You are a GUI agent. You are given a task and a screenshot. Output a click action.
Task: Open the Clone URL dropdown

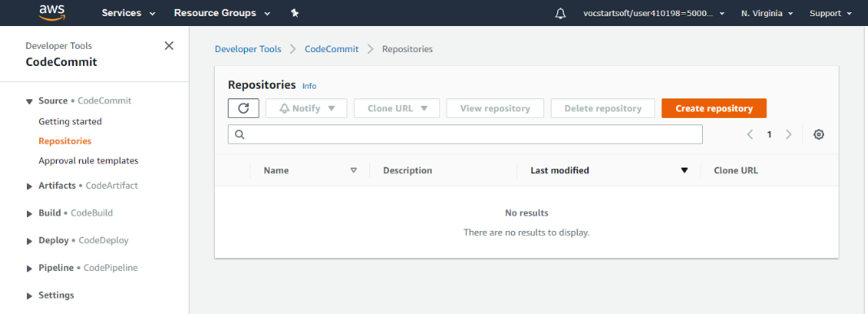397,108
